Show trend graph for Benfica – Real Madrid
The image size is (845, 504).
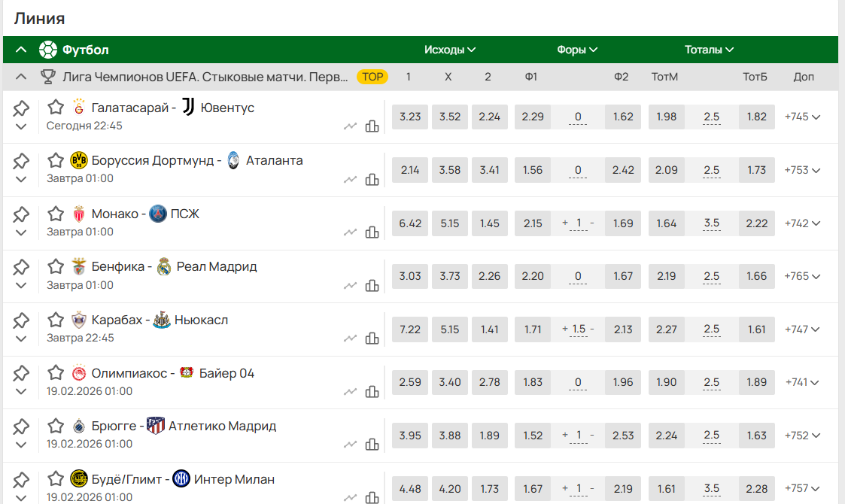[350, 285]
